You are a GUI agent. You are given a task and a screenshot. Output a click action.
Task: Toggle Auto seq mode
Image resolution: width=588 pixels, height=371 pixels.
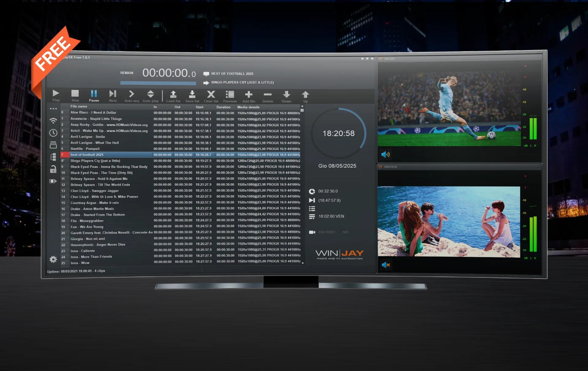pos(131,94)
